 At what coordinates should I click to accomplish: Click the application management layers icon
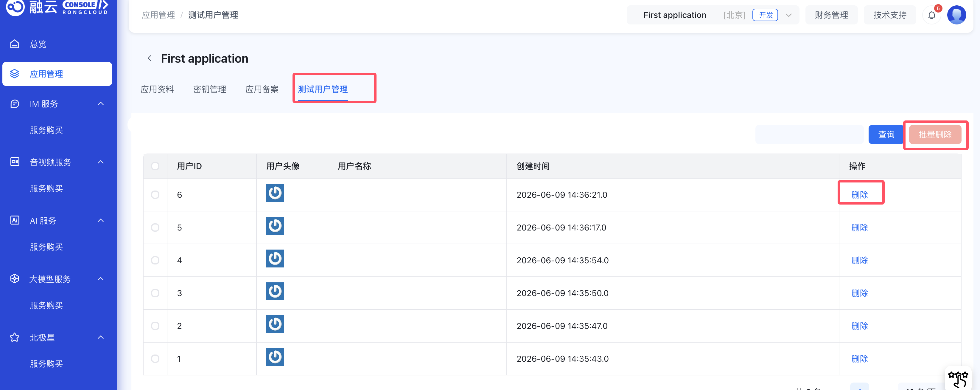tap(15, 74)
